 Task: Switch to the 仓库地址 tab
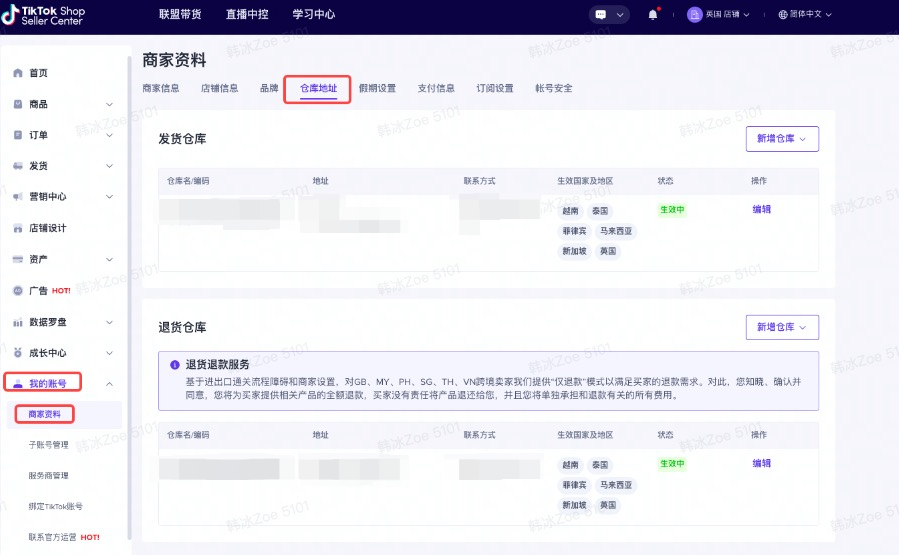318,88
